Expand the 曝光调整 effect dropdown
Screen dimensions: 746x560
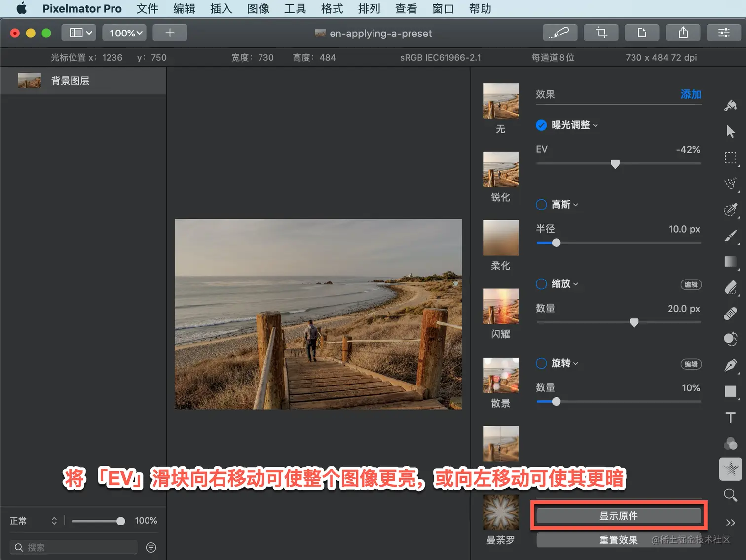(596, 125)
